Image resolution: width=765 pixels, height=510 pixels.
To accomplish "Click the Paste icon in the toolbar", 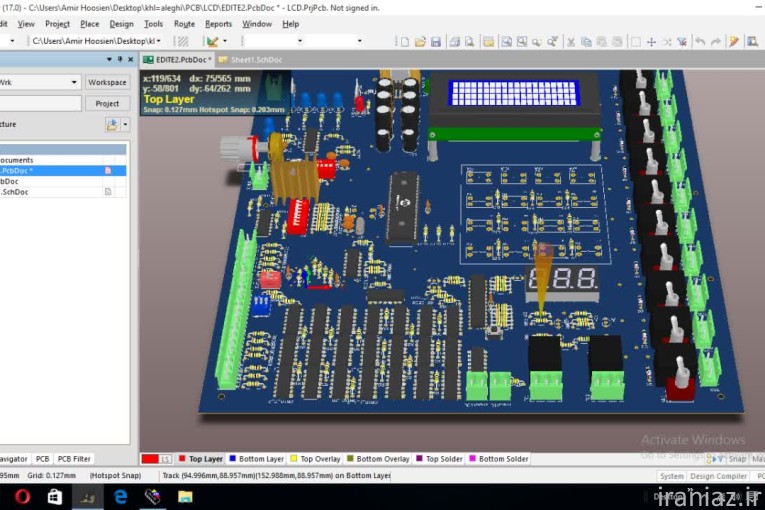I will (x=602, y=42).
